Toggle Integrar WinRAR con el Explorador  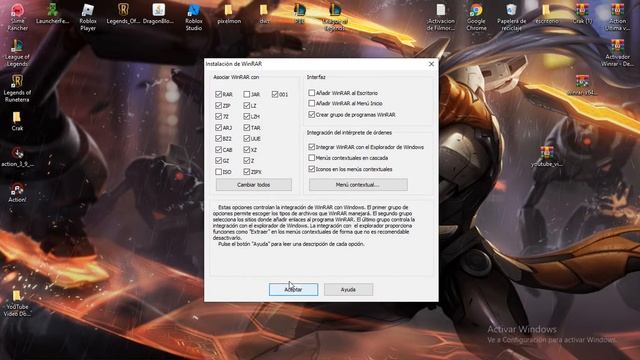[311, 147]
